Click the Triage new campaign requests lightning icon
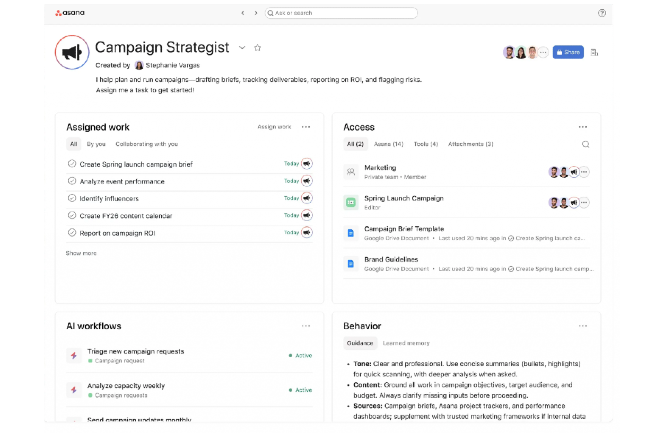This screenshot has height=433, width=650. 73,355
